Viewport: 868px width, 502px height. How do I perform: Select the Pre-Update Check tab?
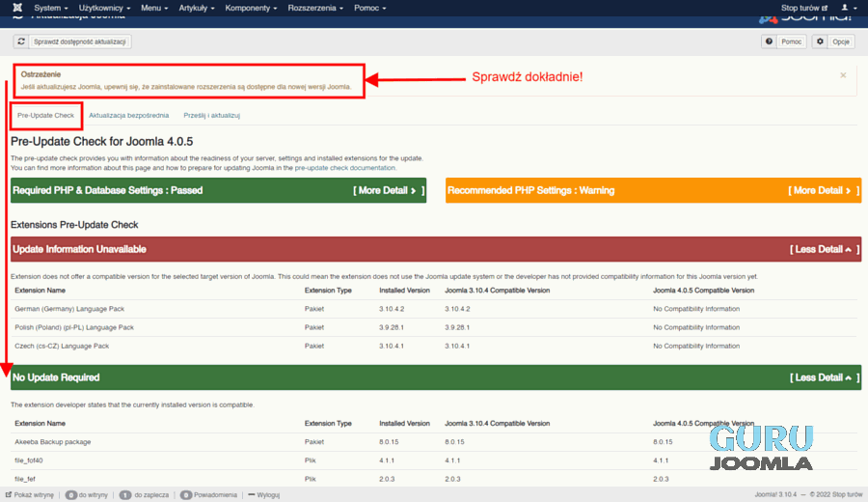pos(45,115)
